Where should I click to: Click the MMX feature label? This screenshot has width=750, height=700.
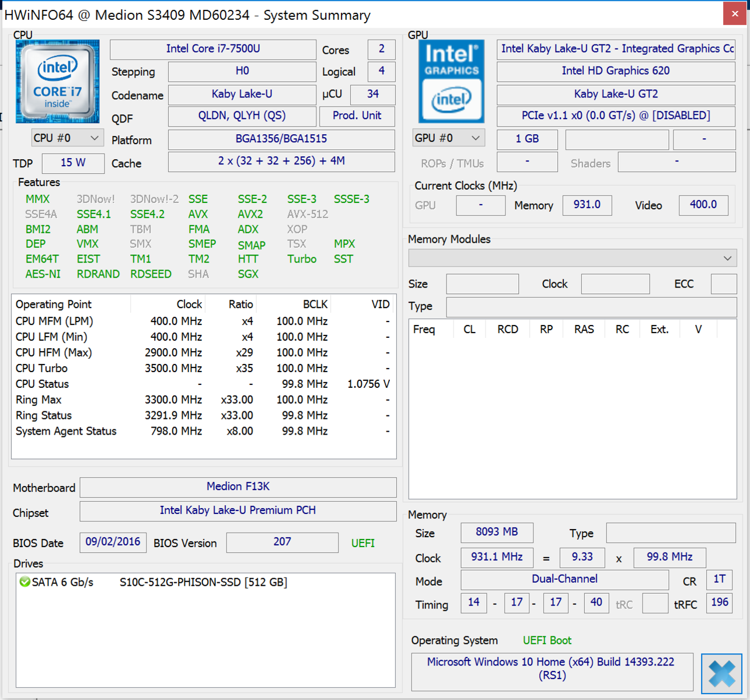click(37, 199)
